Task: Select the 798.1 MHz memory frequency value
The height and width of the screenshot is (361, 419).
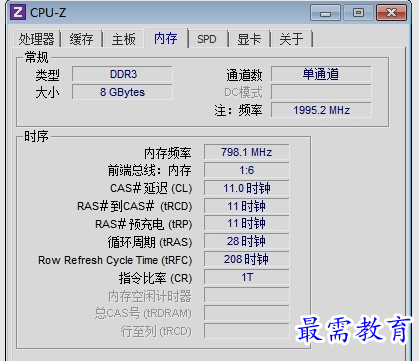Action: tap(246, 152)
